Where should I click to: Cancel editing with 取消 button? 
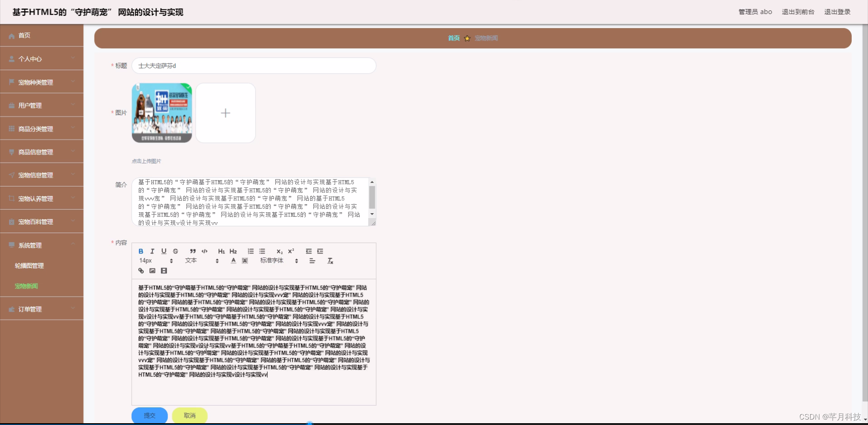(x=189, y=415)
